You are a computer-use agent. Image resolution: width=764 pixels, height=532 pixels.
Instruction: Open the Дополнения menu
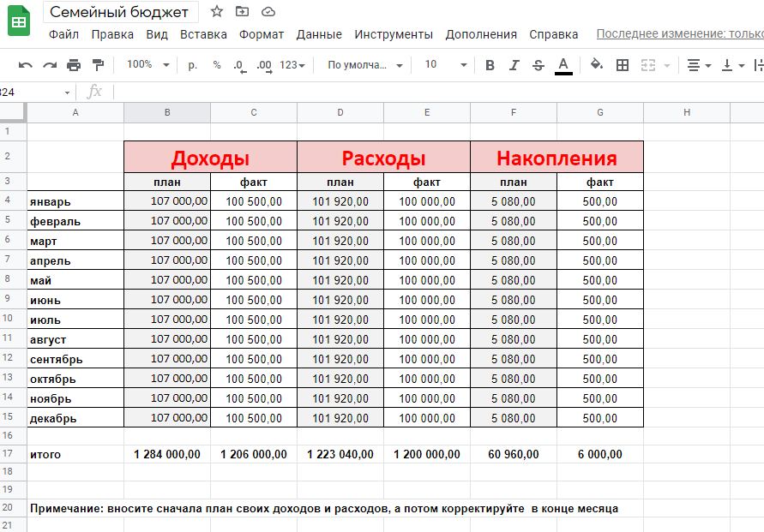tap(481, 34)
